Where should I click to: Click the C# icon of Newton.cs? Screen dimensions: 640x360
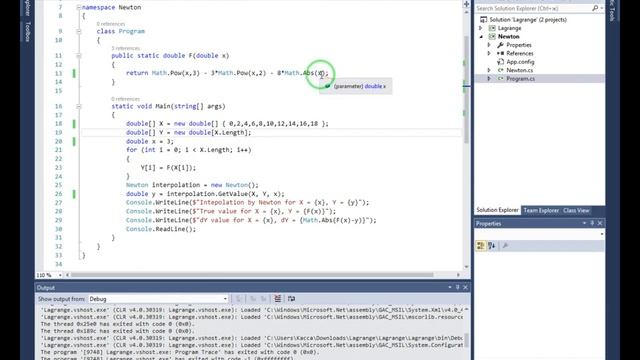coord(500,70)
